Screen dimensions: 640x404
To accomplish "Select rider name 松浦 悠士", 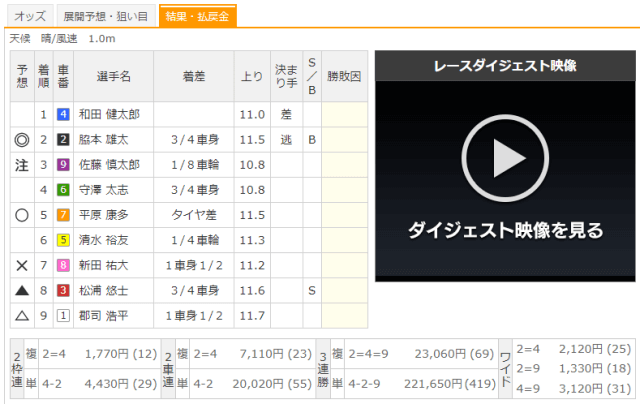I will point(103,291).
